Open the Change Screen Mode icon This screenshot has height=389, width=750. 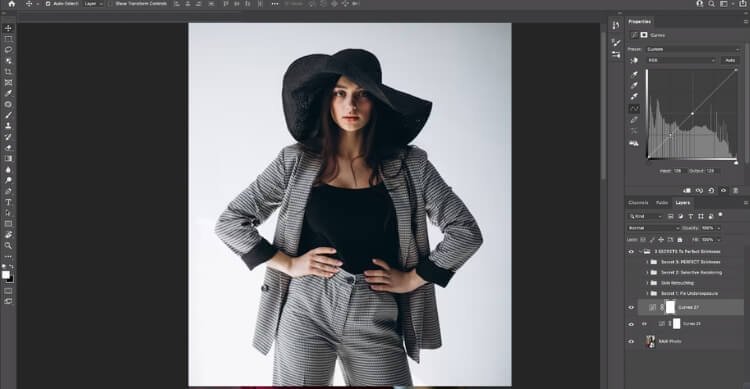pyautogui.click(x=8, y=301)
